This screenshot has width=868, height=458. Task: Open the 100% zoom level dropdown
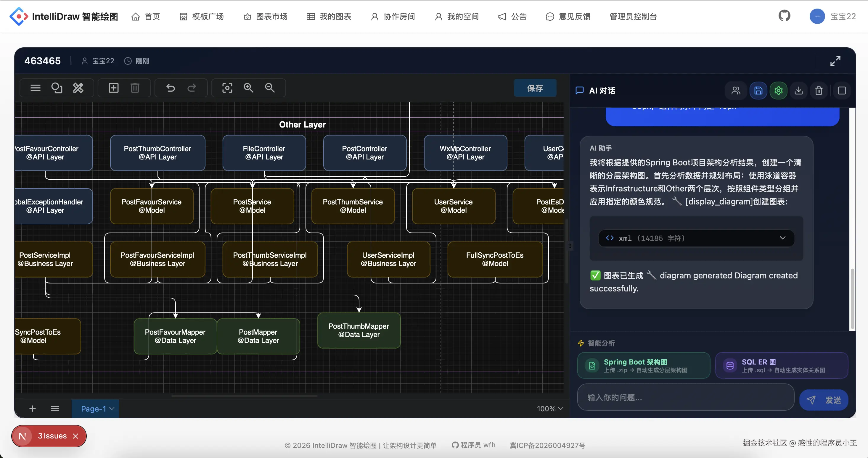point(549,409)
